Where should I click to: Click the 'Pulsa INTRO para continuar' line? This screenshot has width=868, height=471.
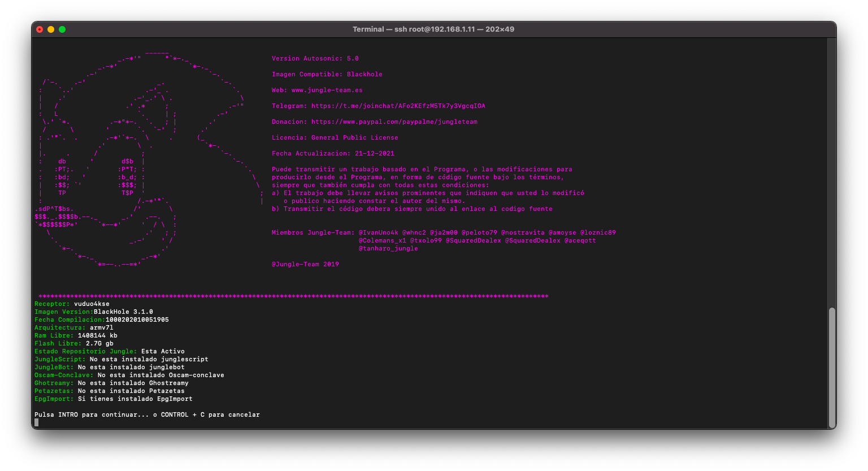point(147,415)
